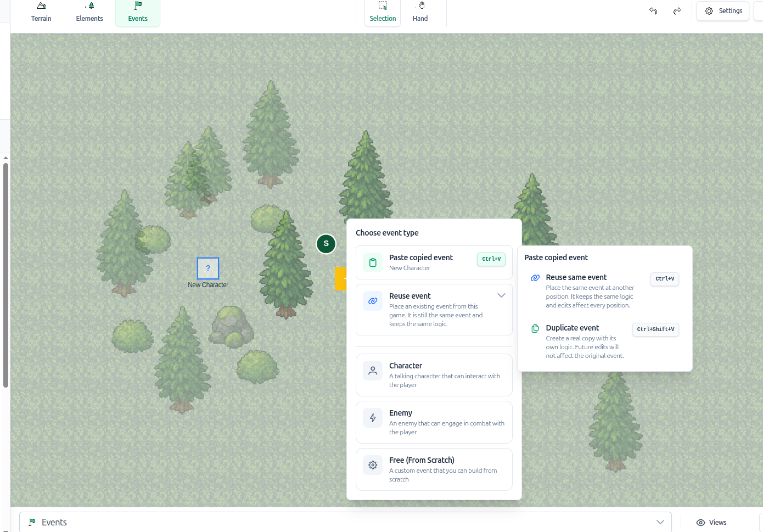Click the Ctrl+V badge on Paste copied event
This screenshot has height=532, width=763.
(x=491, y=259)
